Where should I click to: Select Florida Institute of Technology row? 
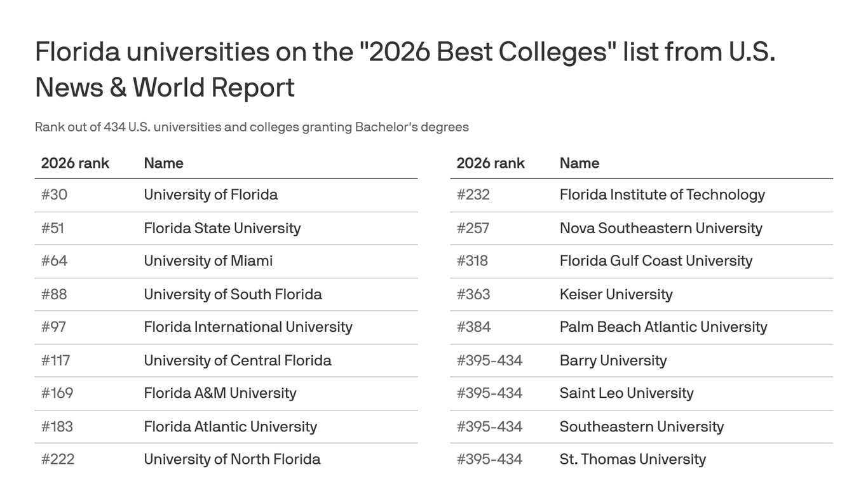[x=662, y=194]
